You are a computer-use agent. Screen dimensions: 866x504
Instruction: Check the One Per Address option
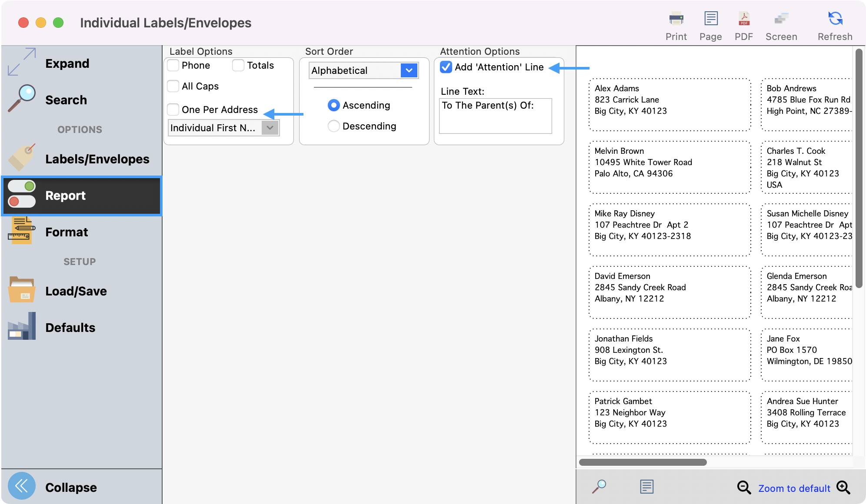pos(173,109)
